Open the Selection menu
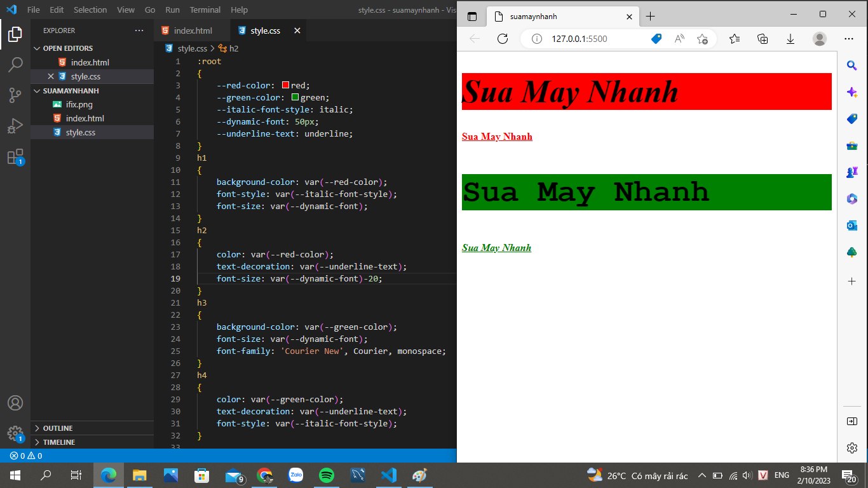 (x=90, y=10)
